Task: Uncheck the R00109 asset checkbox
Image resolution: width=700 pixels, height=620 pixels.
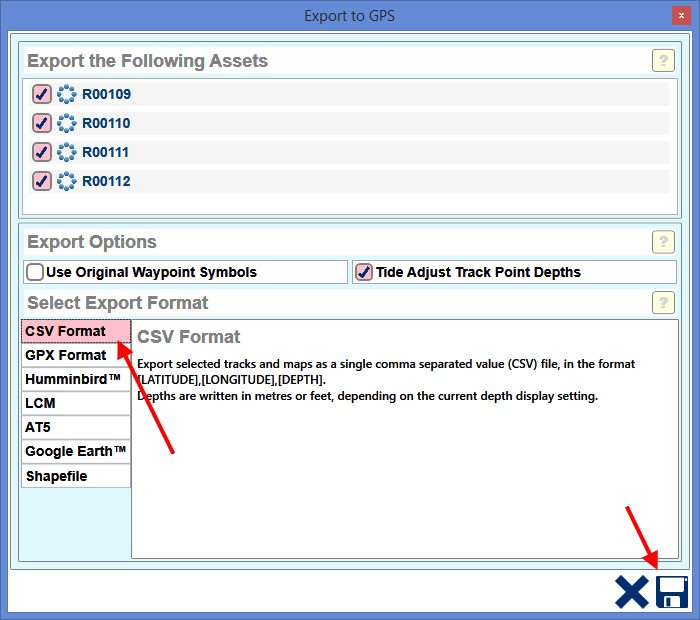Action: coord(41,95)
